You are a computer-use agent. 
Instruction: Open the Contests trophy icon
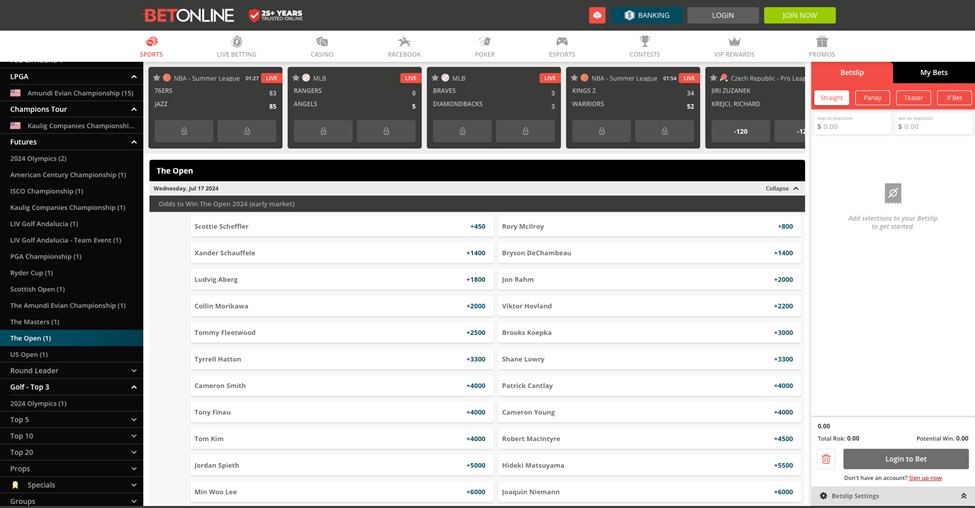pos(645,42)
